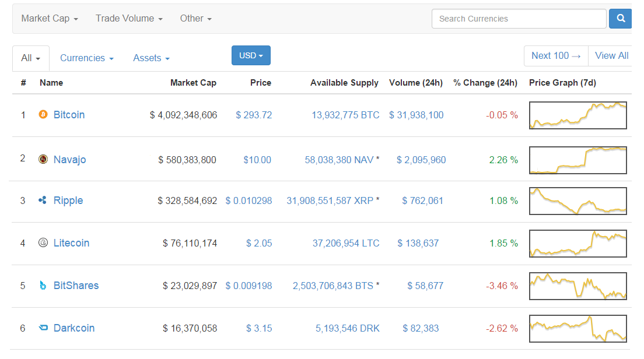Click BitShares change value -3.46 %

coord(502,286)
